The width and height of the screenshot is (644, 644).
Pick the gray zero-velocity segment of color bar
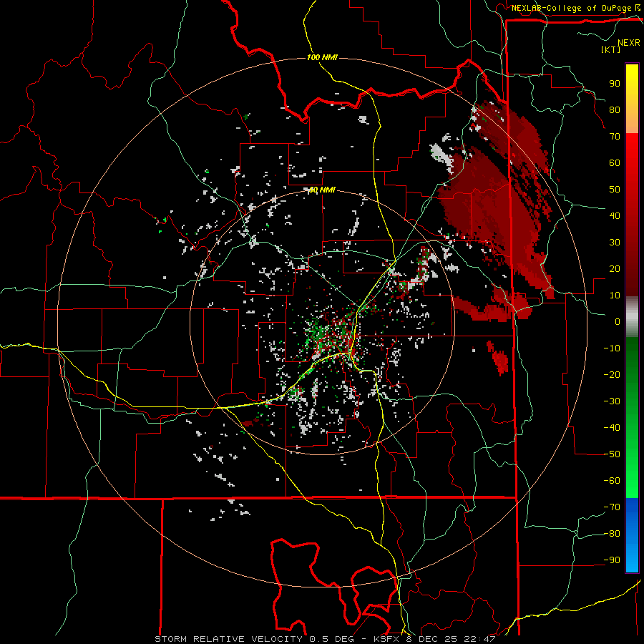[632, 317]
